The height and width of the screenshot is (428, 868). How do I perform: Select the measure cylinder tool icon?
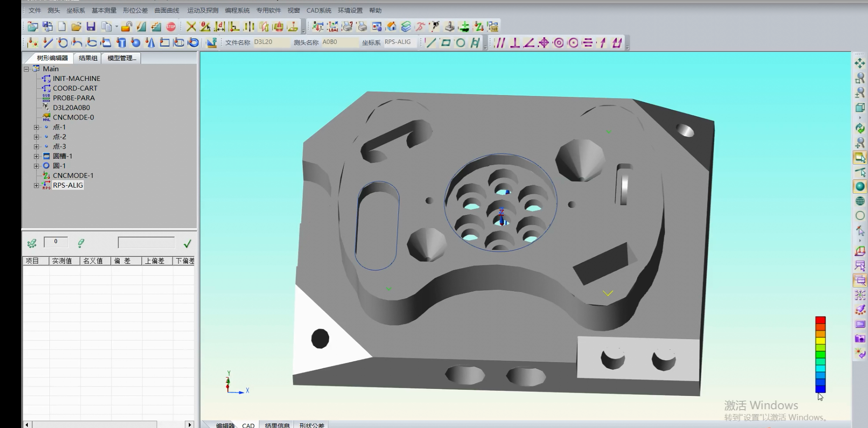click(x=121, y=43)
